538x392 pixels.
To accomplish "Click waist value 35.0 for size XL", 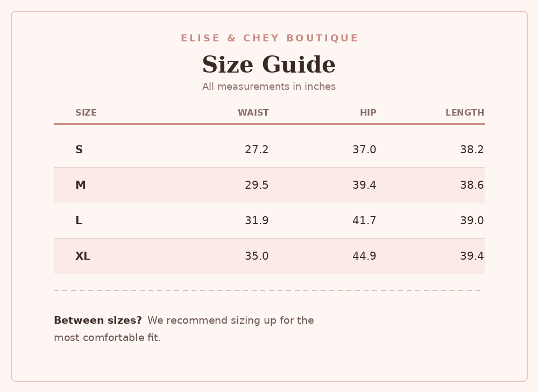I will point(257,256).
